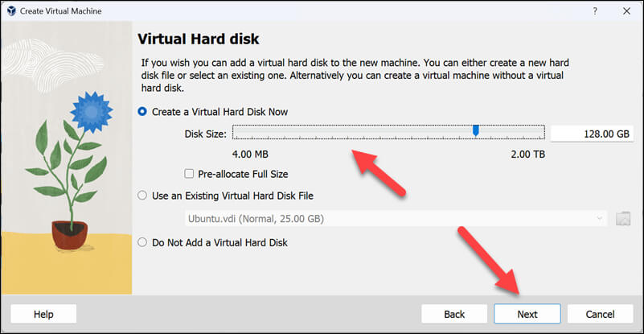Click the question mark help icon
The height and width of the screenshot is (334, 644).
595,10
